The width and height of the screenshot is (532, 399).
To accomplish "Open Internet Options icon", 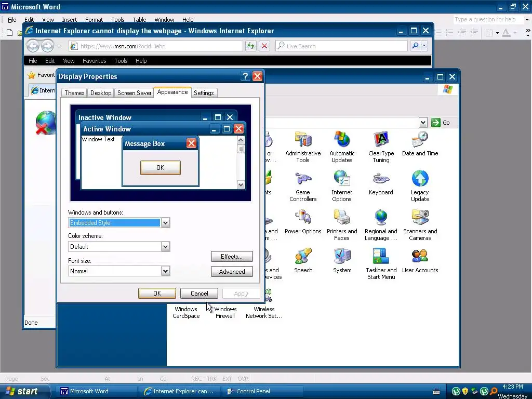I will pos(342,186).
